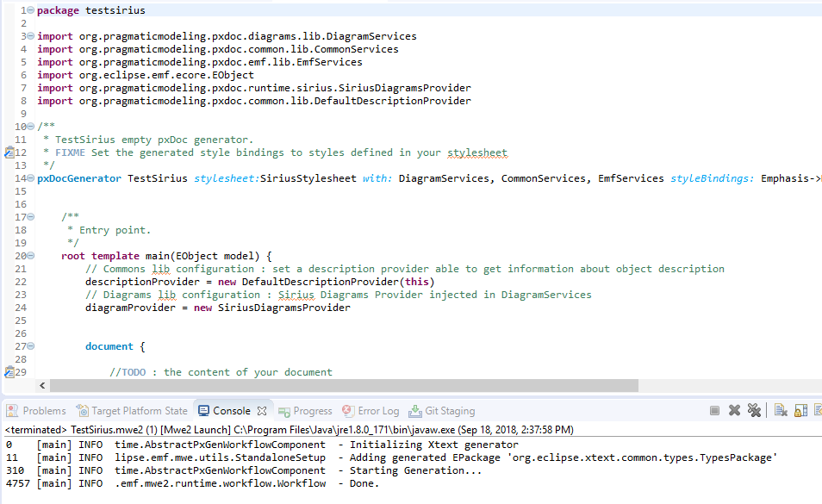The height and width of the screenshot is (504, 822).
Task: Toggle Scroll Lock in the Console
Action: pos(801,411)
